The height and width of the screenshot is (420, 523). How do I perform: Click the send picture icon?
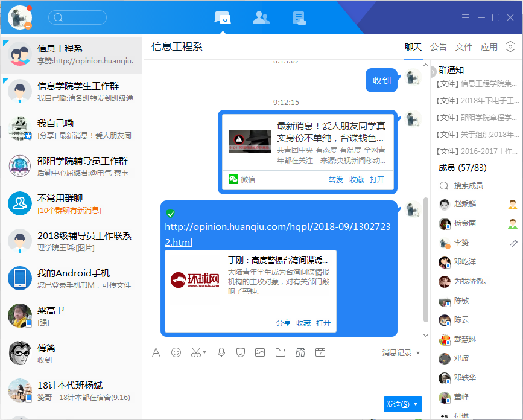click(260, 352)
